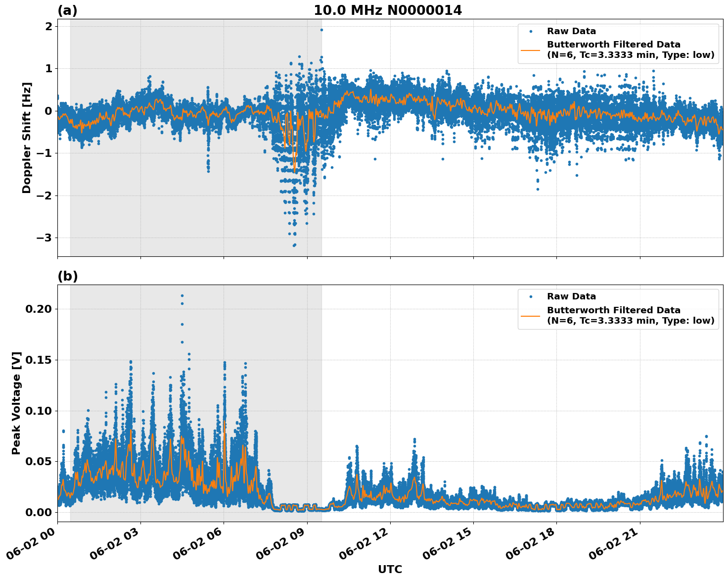
Task: Click the 'Doppler Shift [Hz]' axis label
Action: [x=27, y=138]
